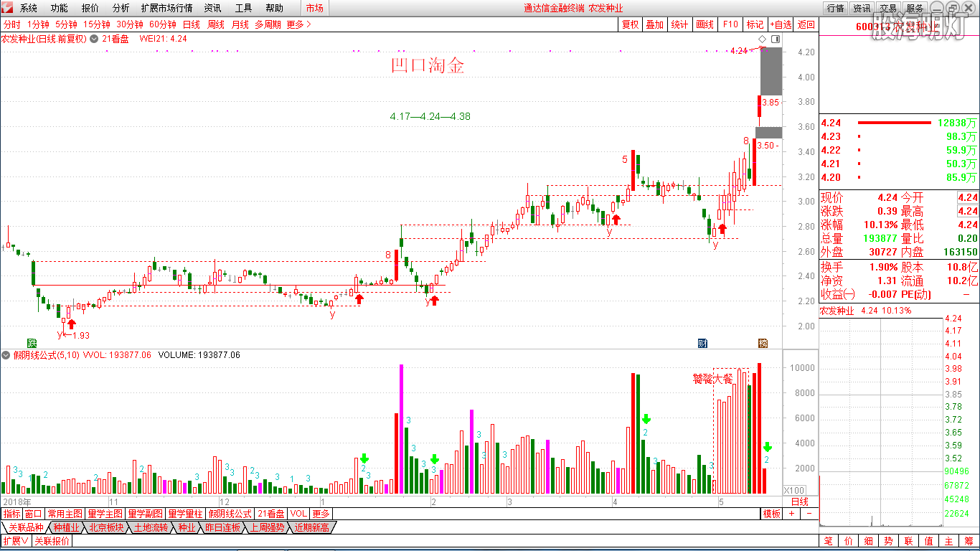980x551 pixels.
Task: Select 量学副图 indicator template
Action: point(146,514)
